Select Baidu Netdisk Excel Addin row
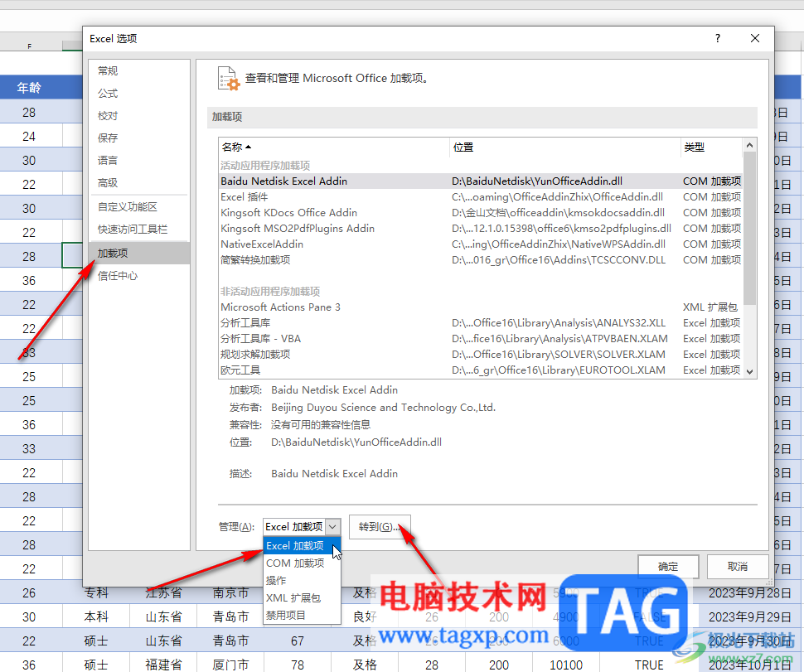This screenshot has width=804, height=672. tap(481, 181)
